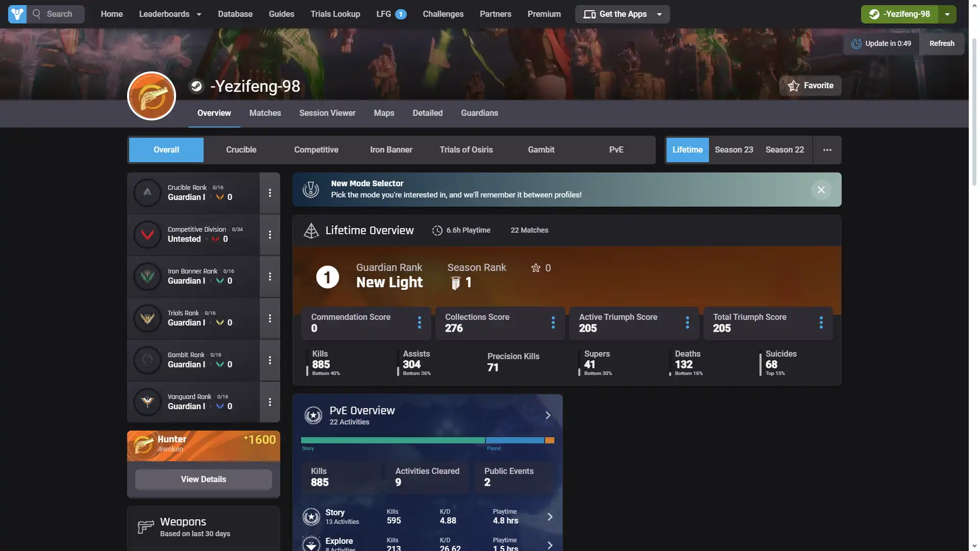Expand the PvE Overview chevron
This screenshot has width=980, height=551.
point(548,415)
